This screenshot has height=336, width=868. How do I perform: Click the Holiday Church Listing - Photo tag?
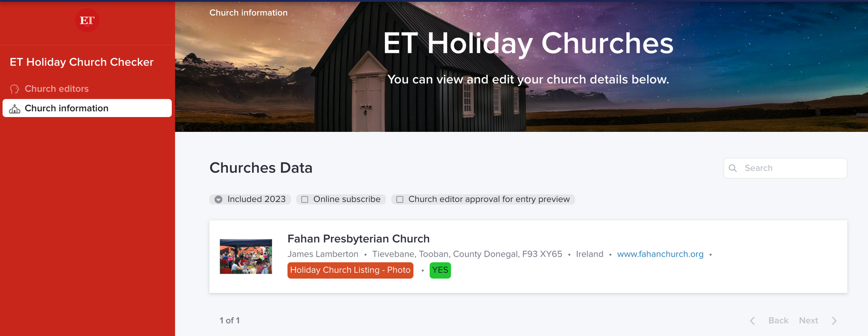350,270
